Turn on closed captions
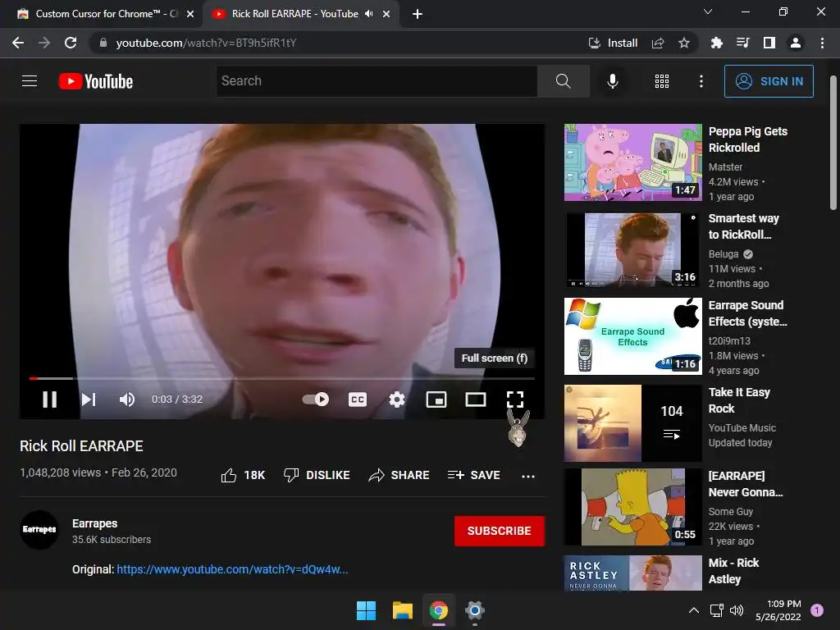Screen dimensions: 840x630 (358, 399)
